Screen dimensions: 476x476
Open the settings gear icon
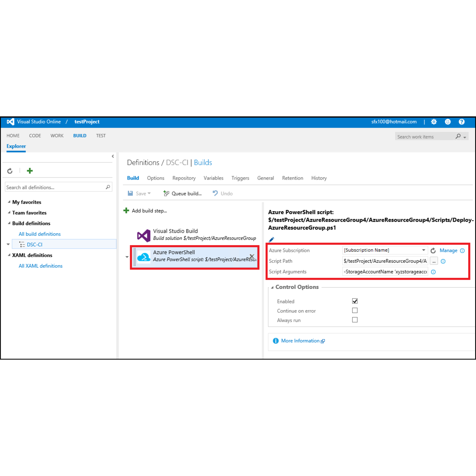(434, 122)
